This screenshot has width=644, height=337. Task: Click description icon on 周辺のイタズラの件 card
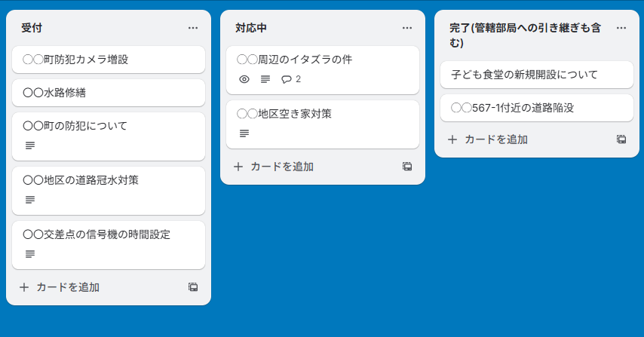tap(265, 79)
